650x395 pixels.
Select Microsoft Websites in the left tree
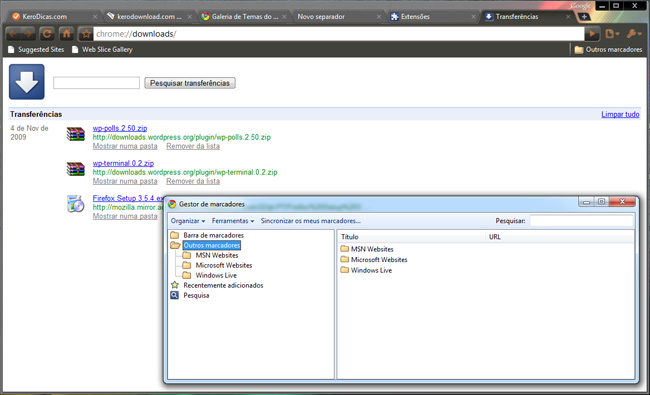click(223, 265)
